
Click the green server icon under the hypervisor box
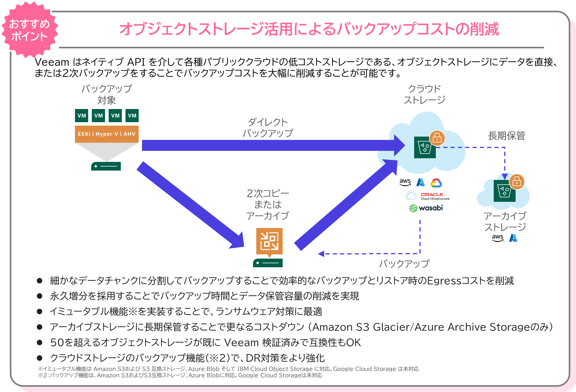click(x=106, y=166)
